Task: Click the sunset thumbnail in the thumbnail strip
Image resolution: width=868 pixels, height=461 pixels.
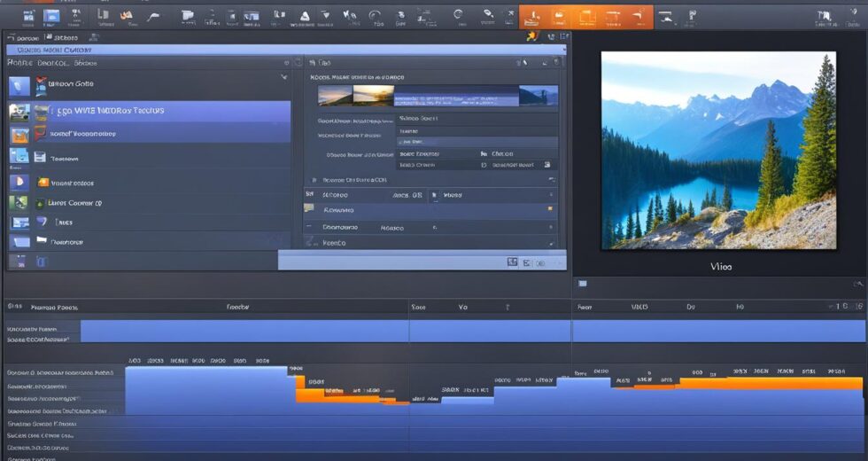Action: 374,96
